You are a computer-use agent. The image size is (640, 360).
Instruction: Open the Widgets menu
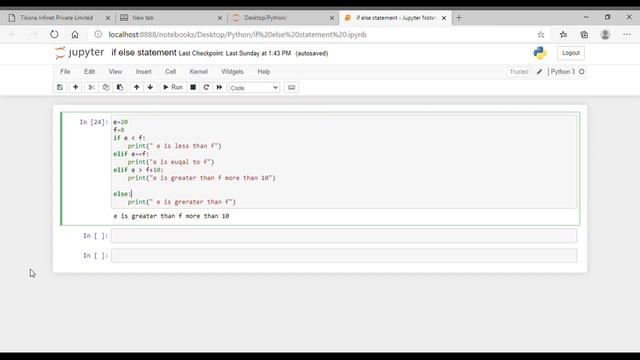tap(232, 71)
